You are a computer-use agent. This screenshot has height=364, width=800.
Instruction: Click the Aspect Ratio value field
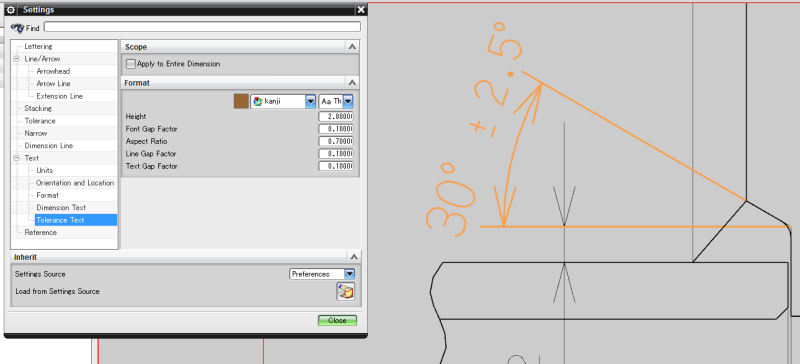click(336, 141)
